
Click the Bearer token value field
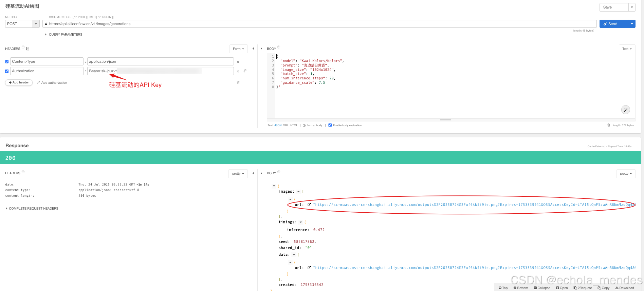(x=160, y=71)
